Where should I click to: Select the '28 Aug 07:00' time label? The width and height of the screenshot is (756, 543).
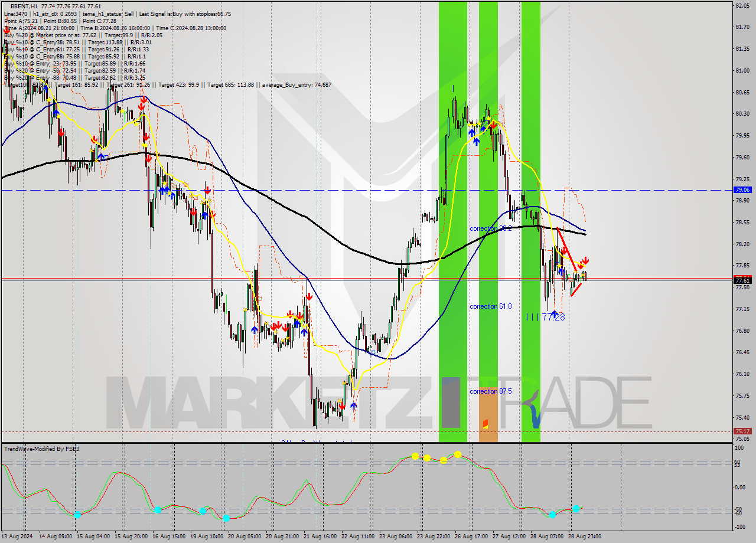click(547, 537)
